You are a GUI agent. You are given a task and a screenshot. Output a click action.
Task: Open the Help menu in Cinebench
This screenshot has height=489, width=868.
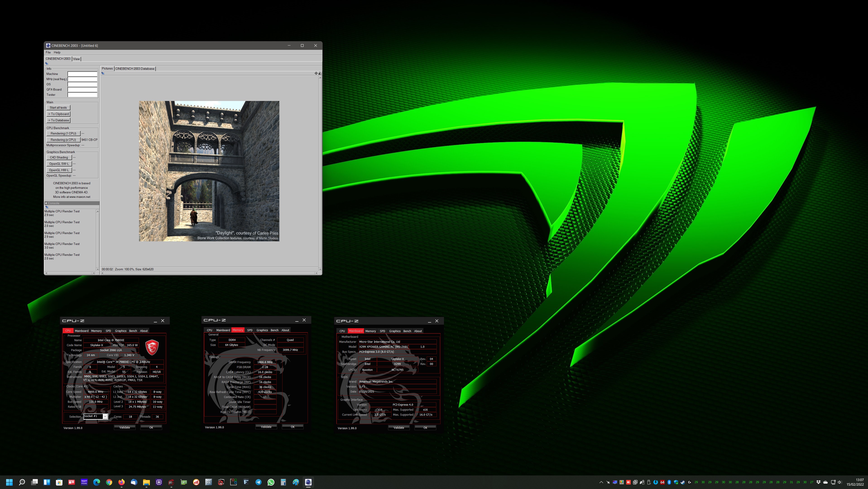[57, 52]
